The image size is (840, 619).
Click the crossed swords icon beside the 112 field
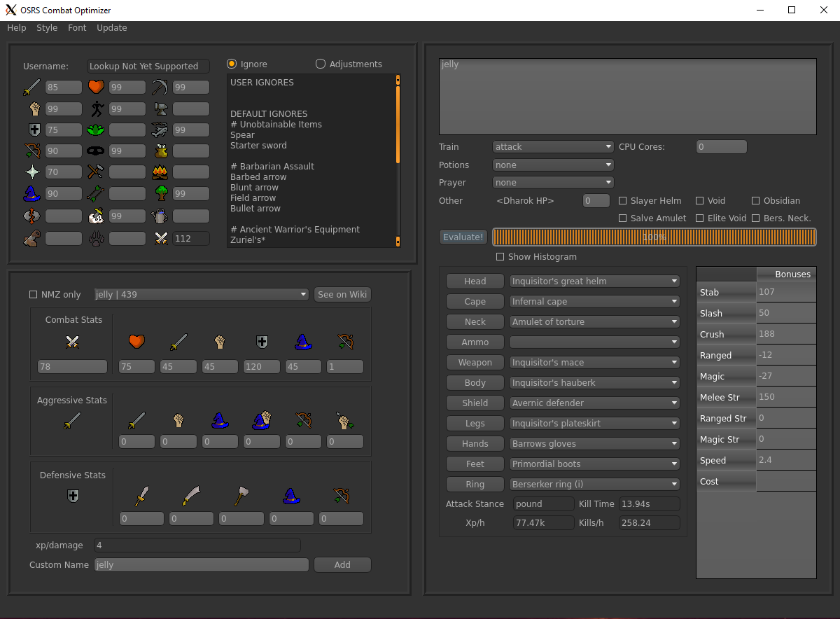161,238
